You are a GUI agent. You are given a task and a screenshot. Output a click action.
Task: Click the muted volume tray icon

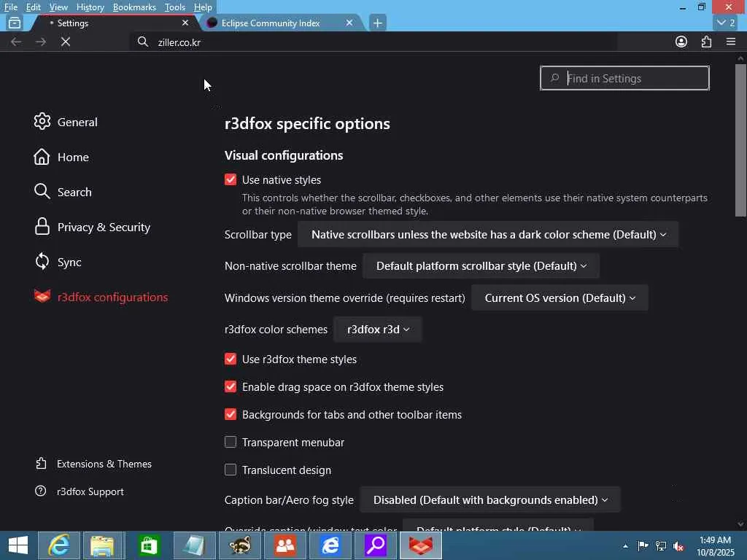[x=678, y=545]
